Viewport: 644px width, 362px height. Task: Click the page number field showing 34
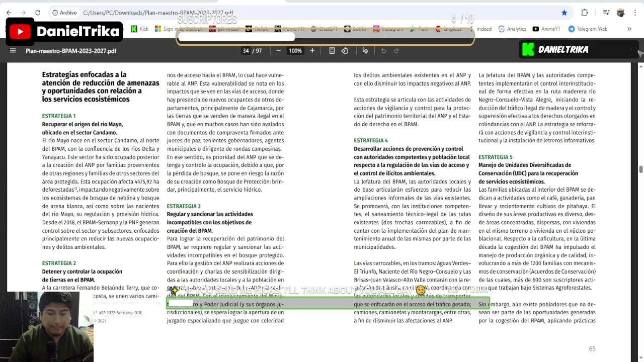(x=246, y=51)
